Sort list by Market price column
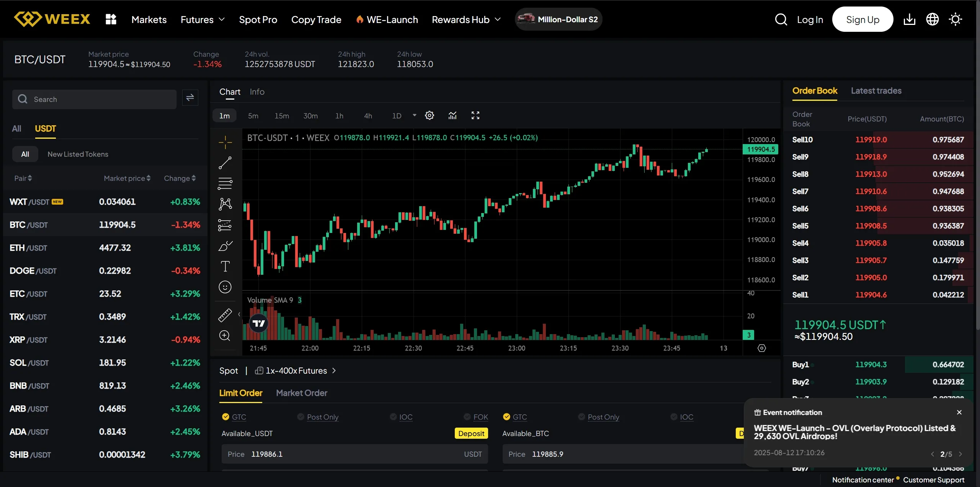Viewport: 980px width, 487px height. pyautogui.click(x=127, y=178)
